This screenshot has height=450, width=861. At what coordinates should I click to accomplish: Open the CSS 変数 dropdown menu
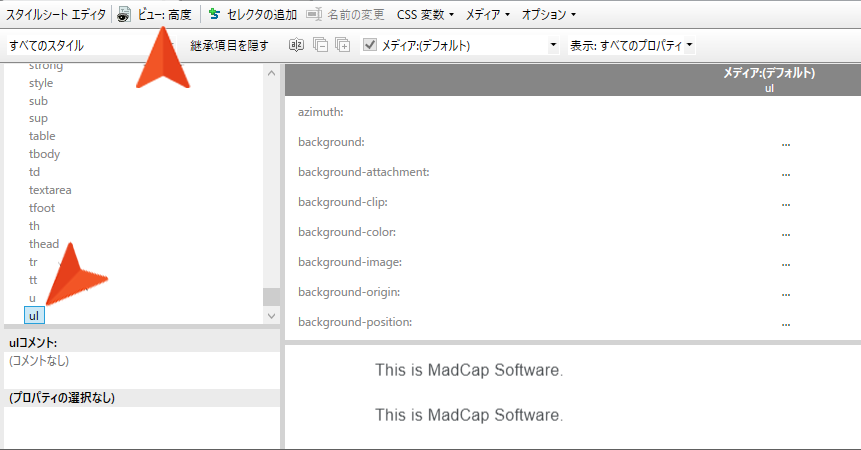(x=425, y=15)
